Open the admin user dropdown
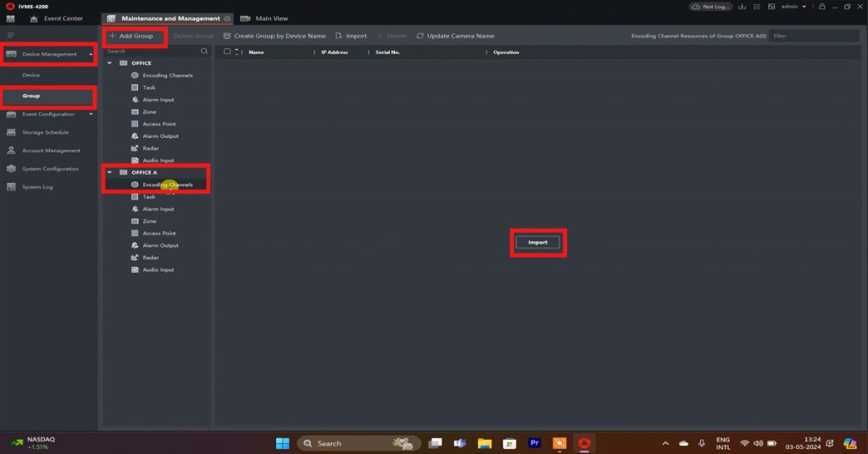 (794, 7)
